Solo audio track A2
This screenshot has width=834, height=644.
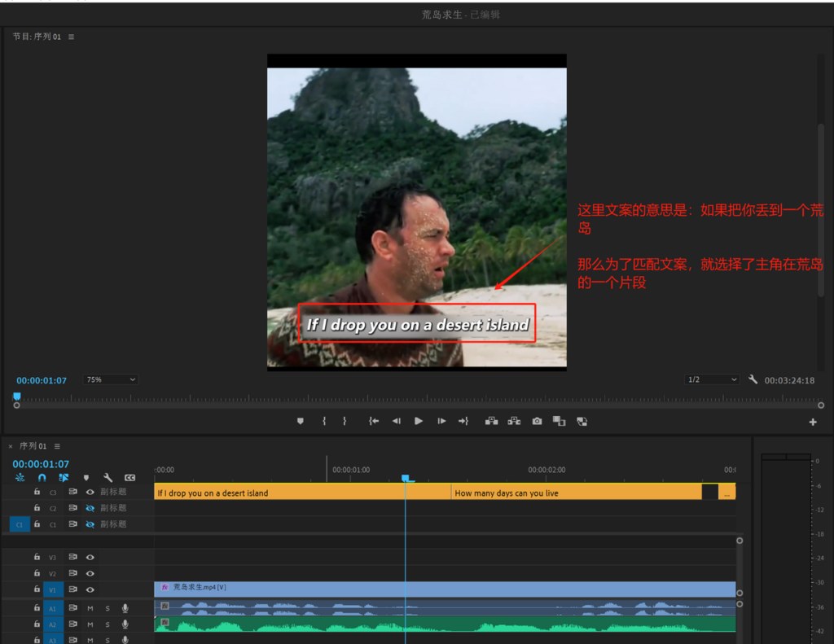pyautogui.click(x=108, y=624)
